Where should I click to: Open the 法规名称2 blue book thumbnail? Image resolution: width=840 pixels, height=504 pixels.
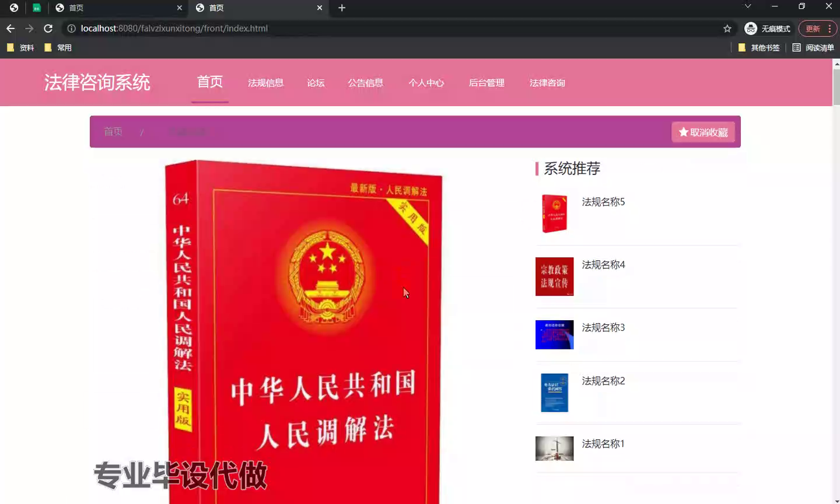(x=555, y=393)
